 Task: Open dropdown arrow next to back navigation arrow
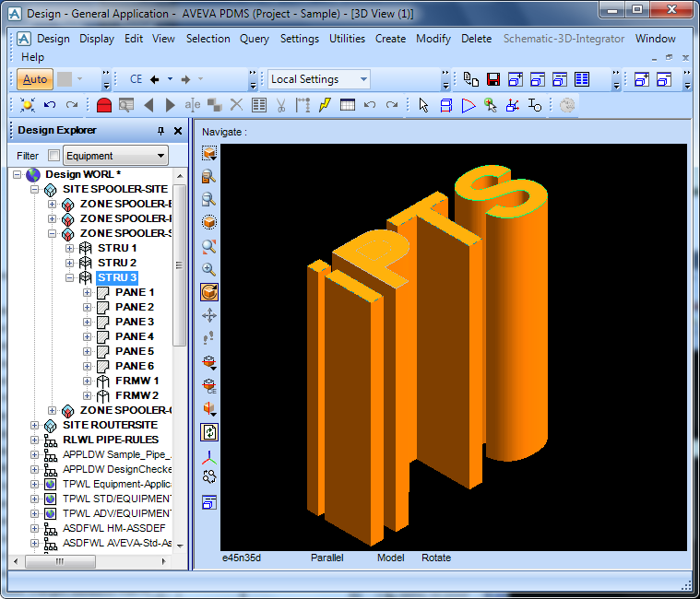pos(170,79)
